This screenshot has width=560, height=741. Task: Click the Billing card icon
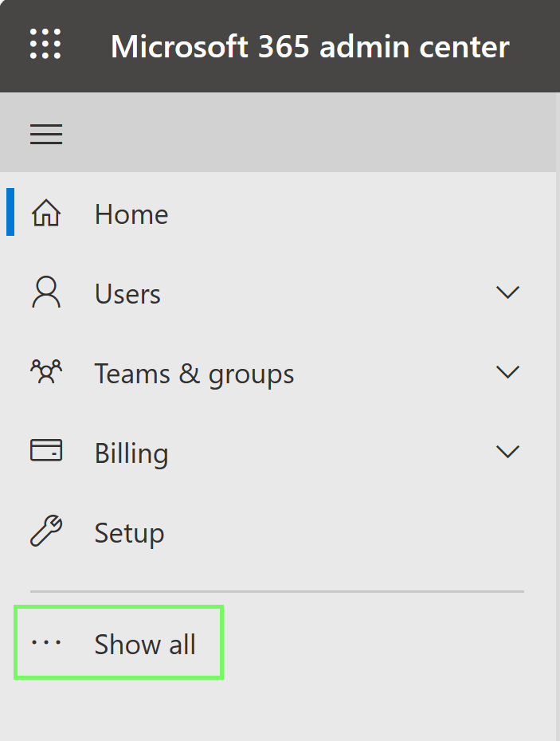(x=46, y=450)
